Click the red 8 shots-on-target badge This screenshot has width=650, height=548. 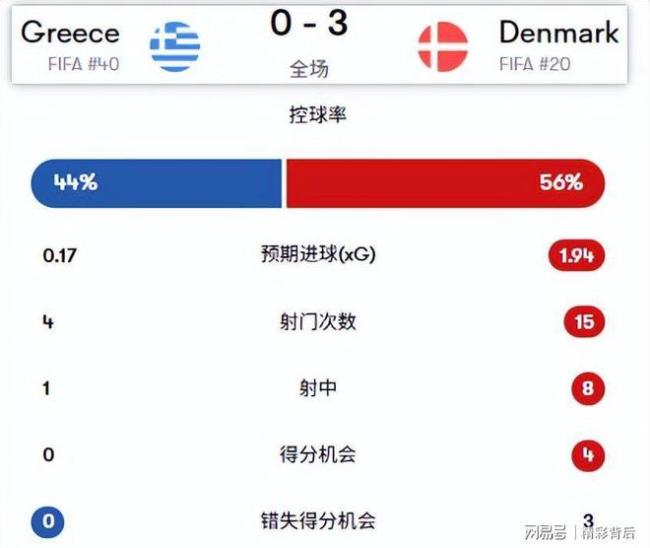(588, 388)
